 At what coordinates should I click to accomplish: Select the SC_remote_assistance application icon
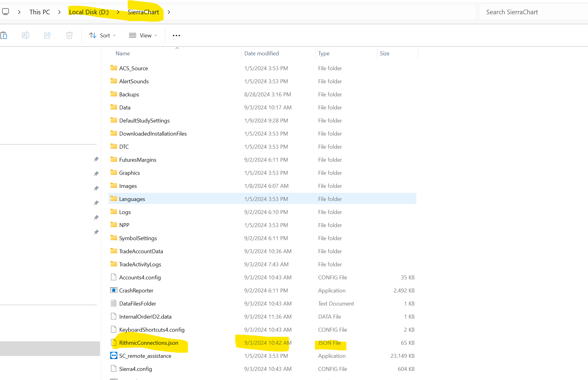pyautogui.click(x=114, y=355)
